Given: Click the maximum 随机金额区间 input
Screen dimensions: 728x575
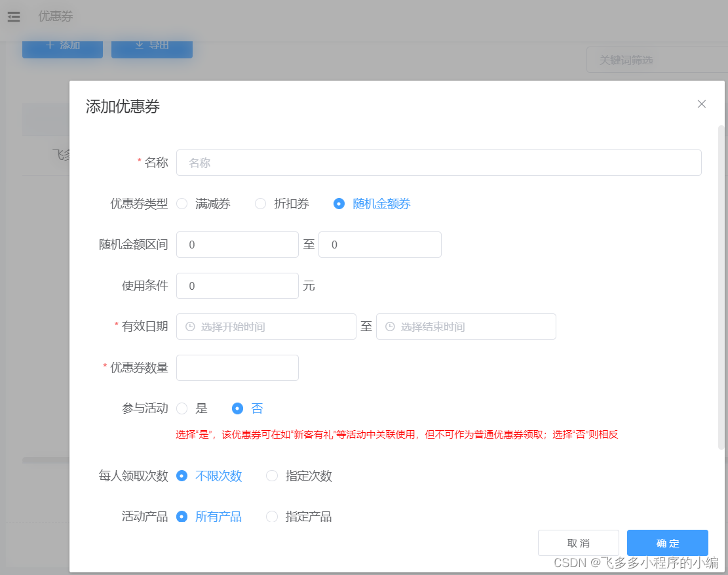Looking at the screenshot, I should (380, 245).
